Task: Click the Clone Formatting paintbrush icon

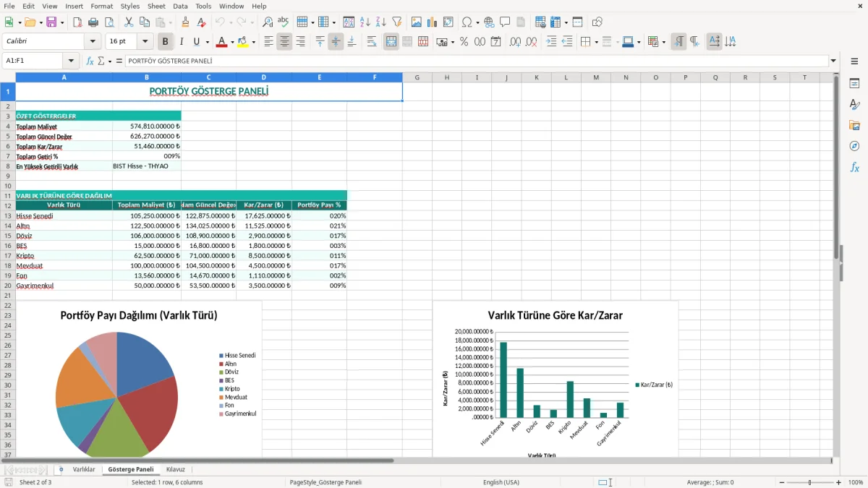Action: point(185,22)
